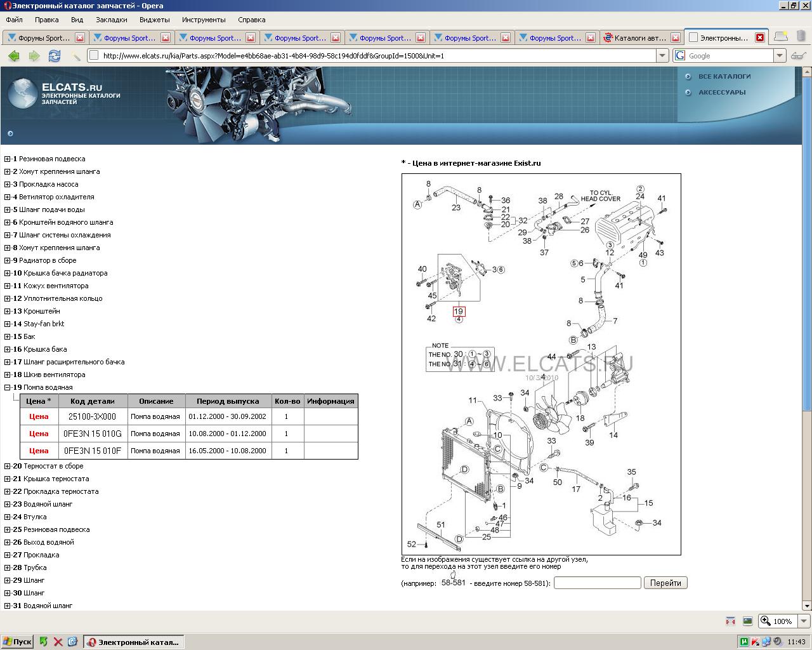Click the Перейти button
The width and height of the screenshot is (812, 650).
[665, 583]
